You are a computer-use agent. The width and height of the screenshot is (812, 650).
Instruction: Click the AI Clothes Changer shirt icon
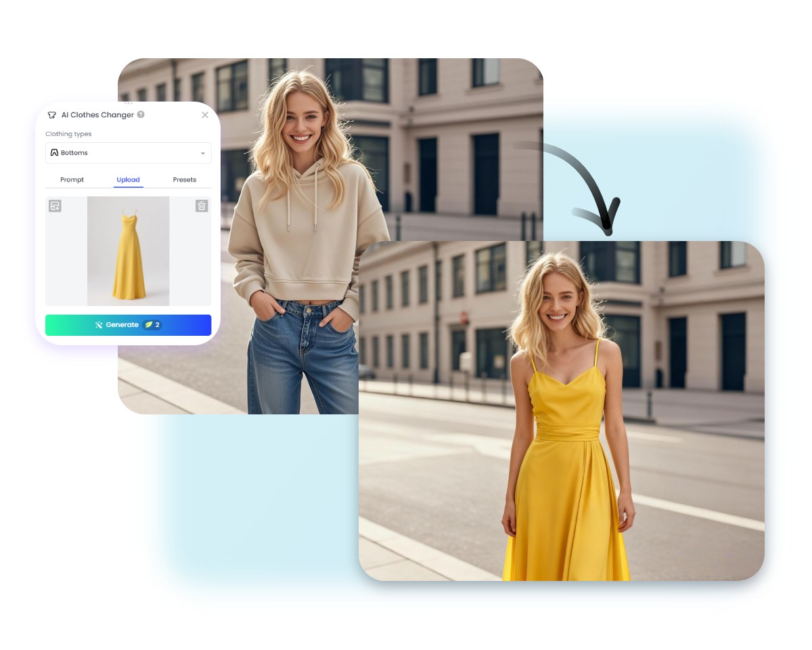pyautogui.click(x=51, y=114)
